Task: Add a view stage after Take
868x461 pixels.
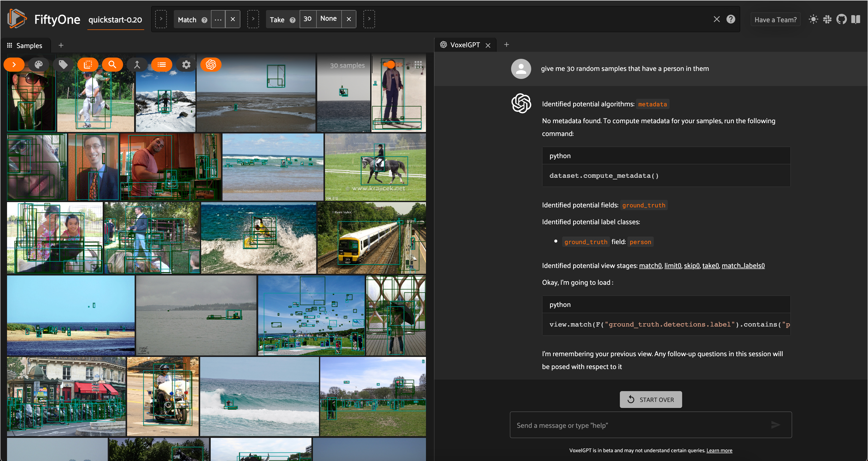Action: 369,19
